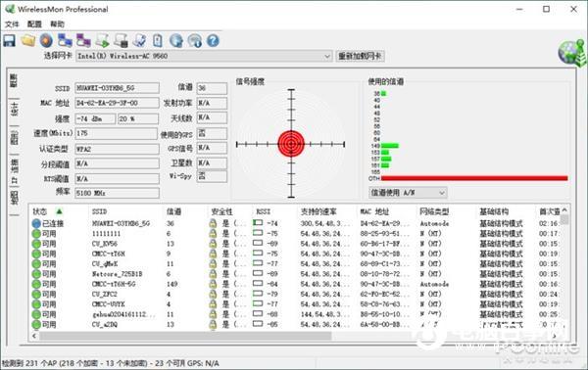This screenshot has width=588, height=370.
Task: Open the yellow folder toolbar icon
Action: [x=28, y=40]
